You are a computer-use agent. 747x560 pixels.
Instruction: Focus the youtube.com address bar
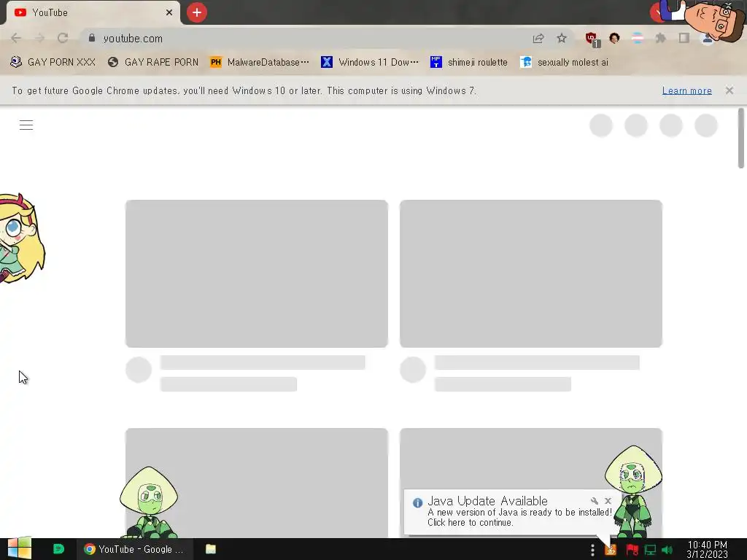pyautogui.click(x=305, y=38)
